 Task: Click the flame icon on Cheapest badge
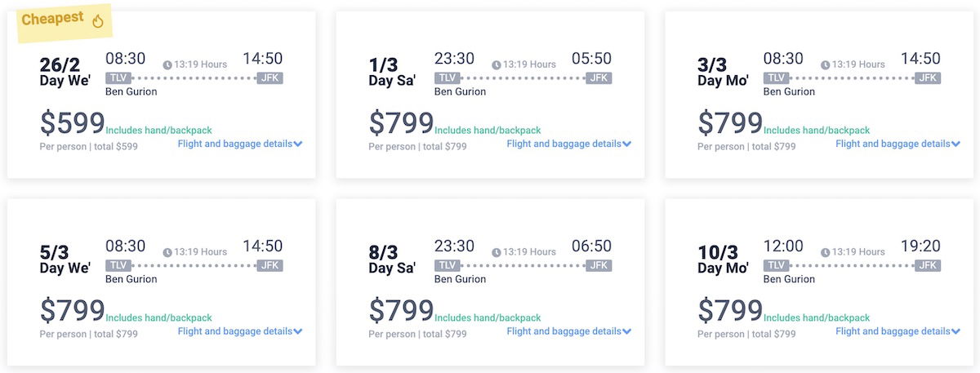coord(98,21)
